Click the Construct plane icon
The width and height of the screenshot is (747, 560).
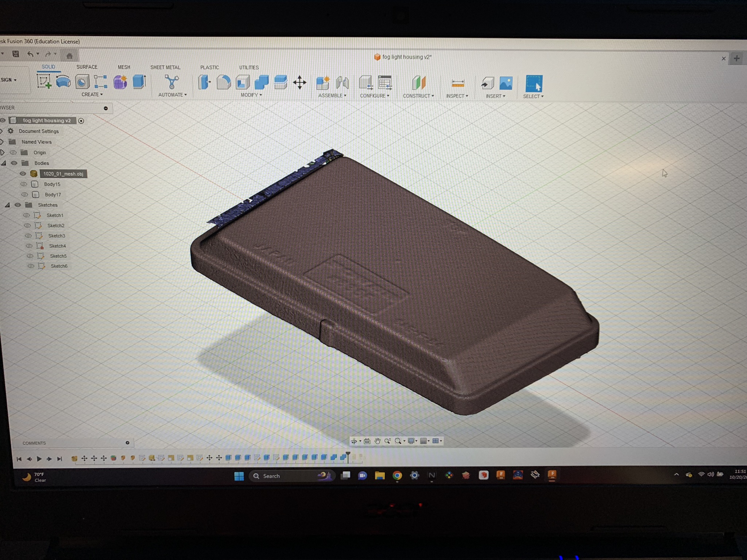tap(419, 83)
